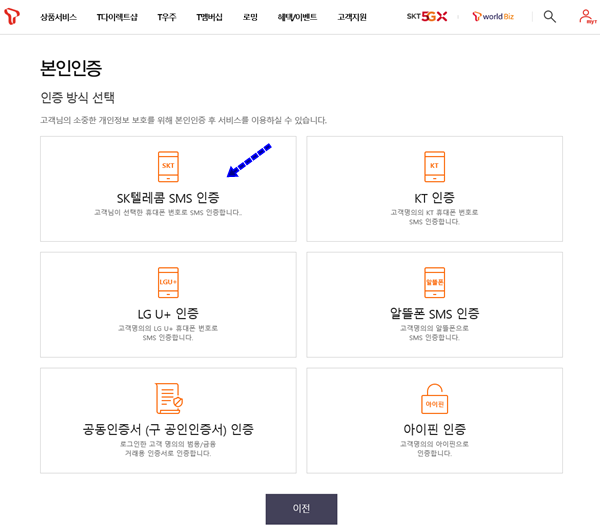
Task: Click the 알뜰폰 phone icon
Action: point(434,282)
